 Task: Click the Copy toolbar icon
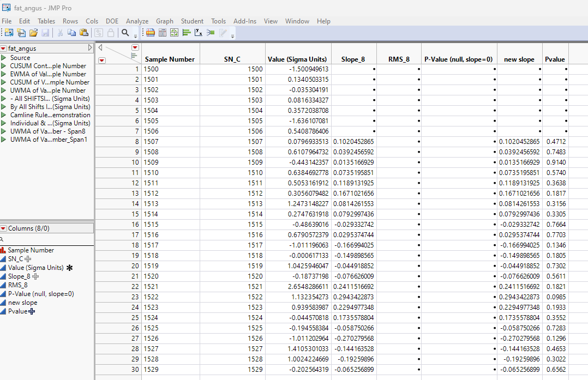point(71,33)
